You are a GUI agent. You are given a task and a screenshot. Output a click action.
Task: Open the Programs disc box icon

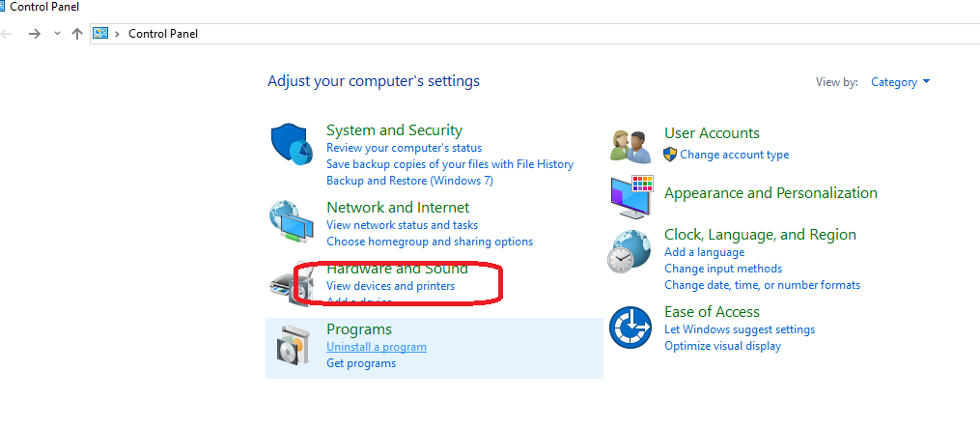(294, 346)
